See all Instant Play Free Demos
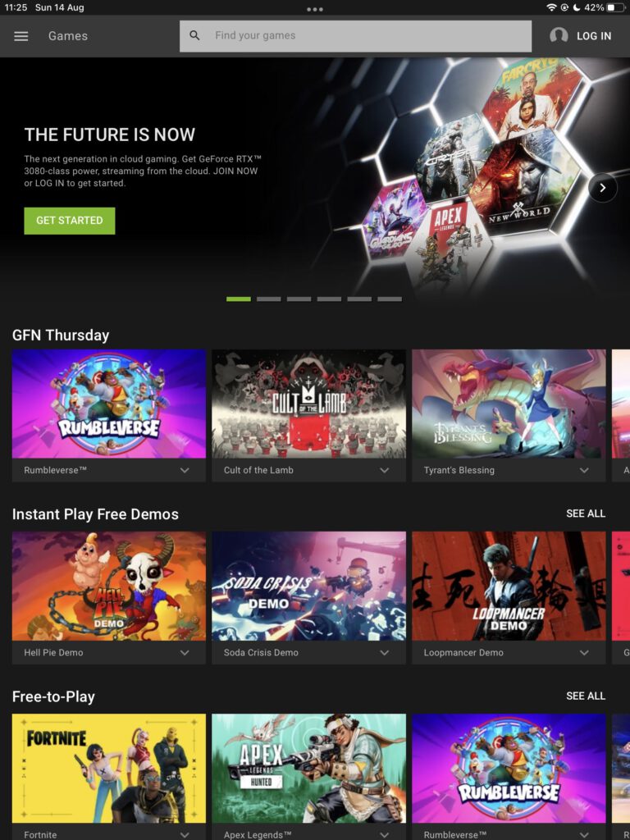 (x=586, y=514)
